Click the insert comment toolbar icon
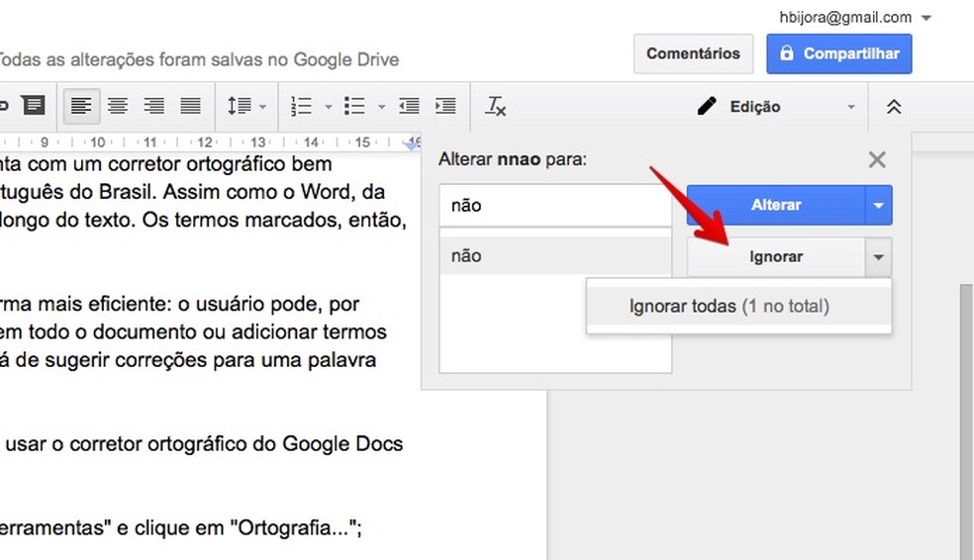 [33, 106]
